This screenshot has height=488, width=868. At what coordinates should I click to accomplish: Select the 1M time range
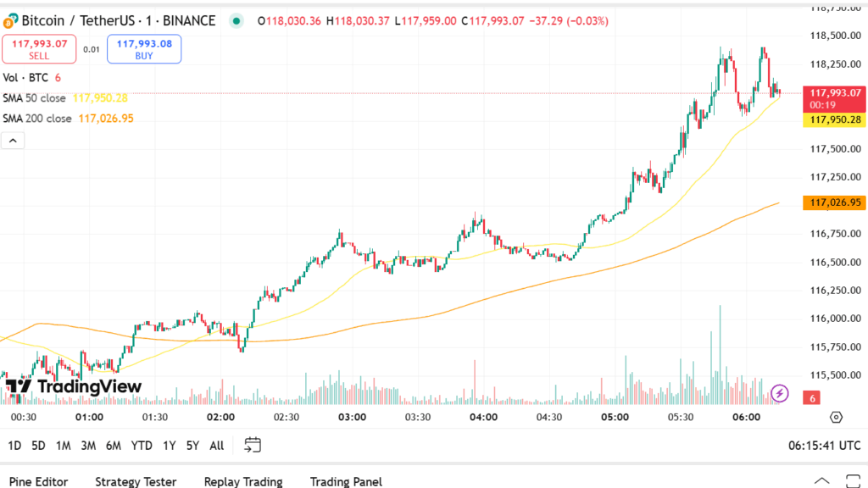tap(63, 446)
